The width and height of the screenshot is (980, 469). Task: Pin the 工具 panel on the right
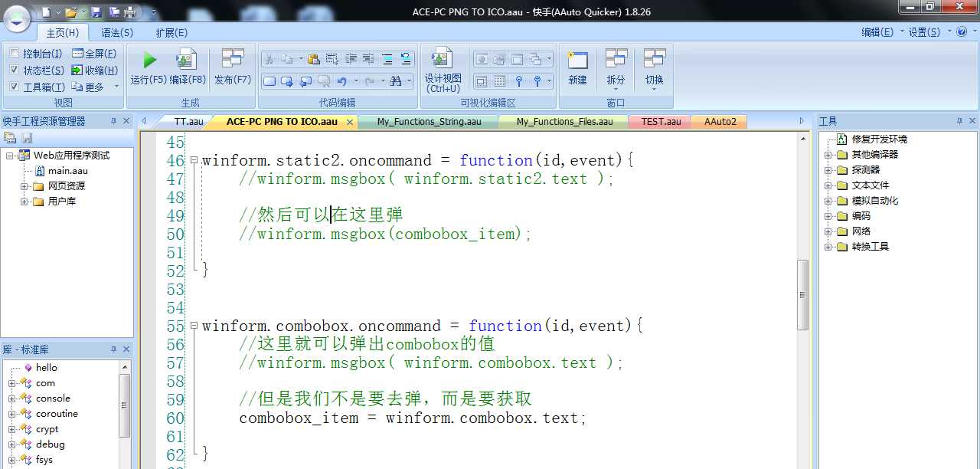[x=959, y=121]
